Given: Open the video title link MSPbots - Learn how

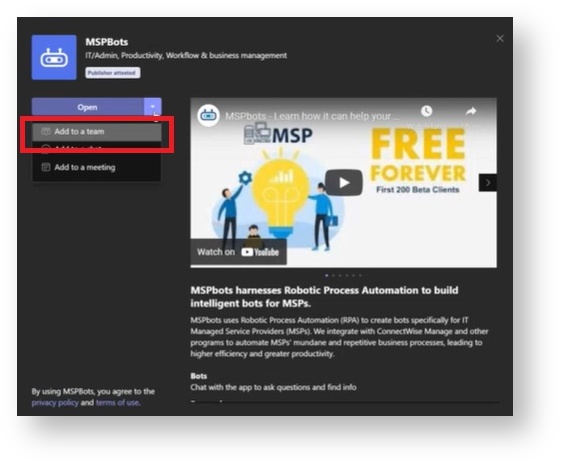Looking at the screenshot, I should 312,116.
